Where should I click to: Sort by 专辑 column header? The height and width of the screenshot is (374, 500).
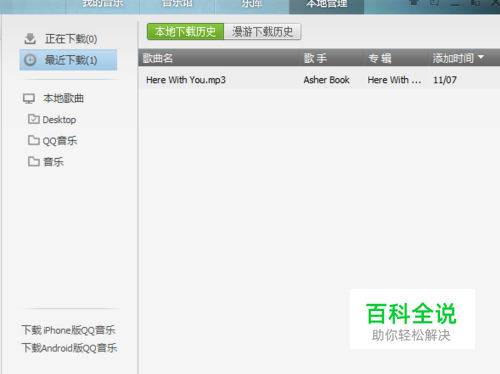[380, 58]
